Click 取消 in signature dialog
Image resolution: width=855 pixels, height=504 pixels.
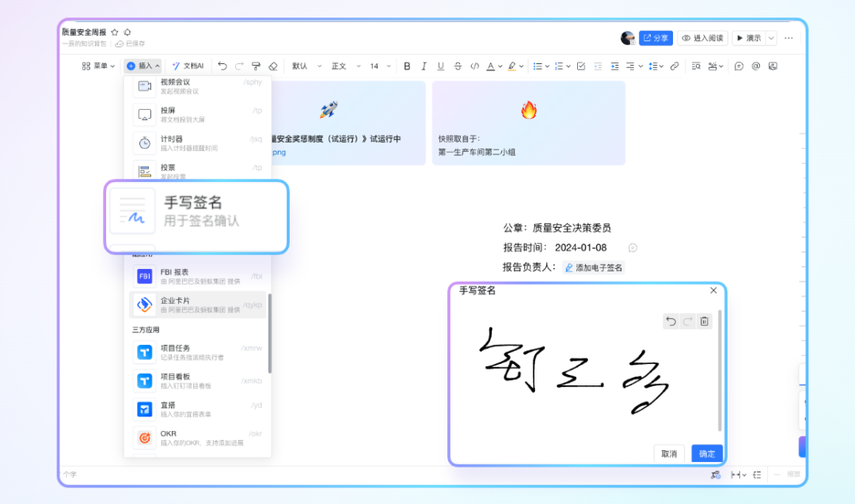coord(669,453)
